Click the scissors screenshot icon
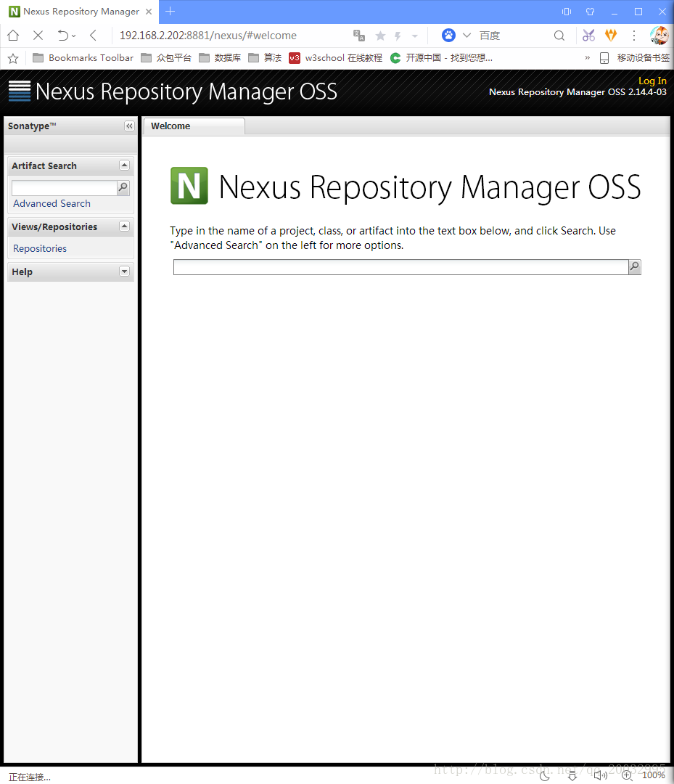Viewport: 674px width, 784px height. [588, 36]
